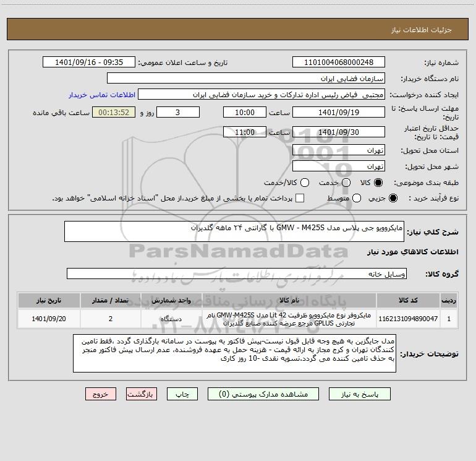The image size is (476, 461).
Task: Click the خروج exit button
Action: [101, 394]
